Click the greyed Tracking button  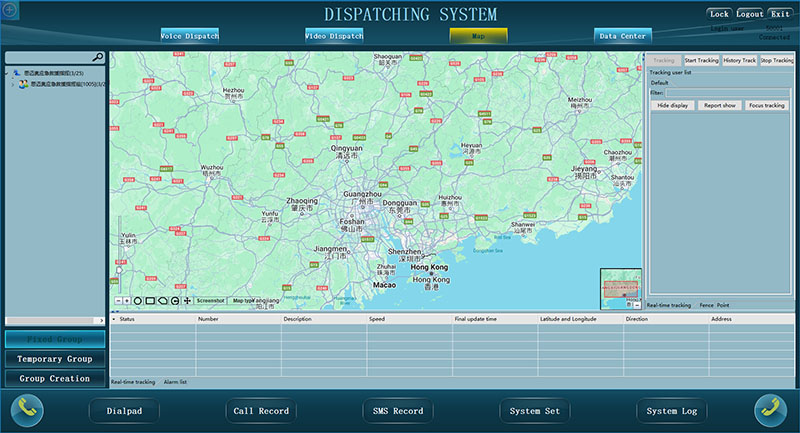click(664, 60)
